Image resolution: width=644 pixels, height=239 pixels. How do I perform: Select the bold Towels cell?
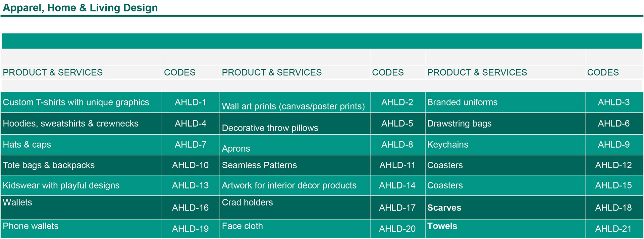(442, 226)
